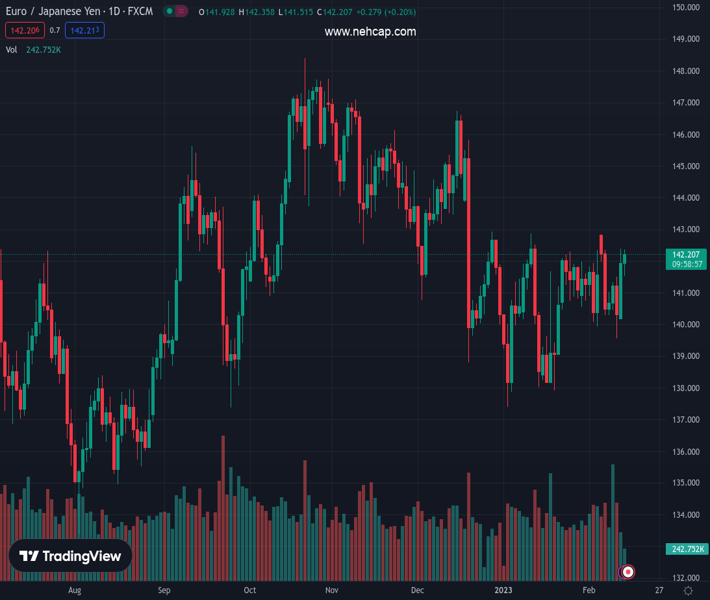Click the 242.752K volume value in the legend

[44, 49]
